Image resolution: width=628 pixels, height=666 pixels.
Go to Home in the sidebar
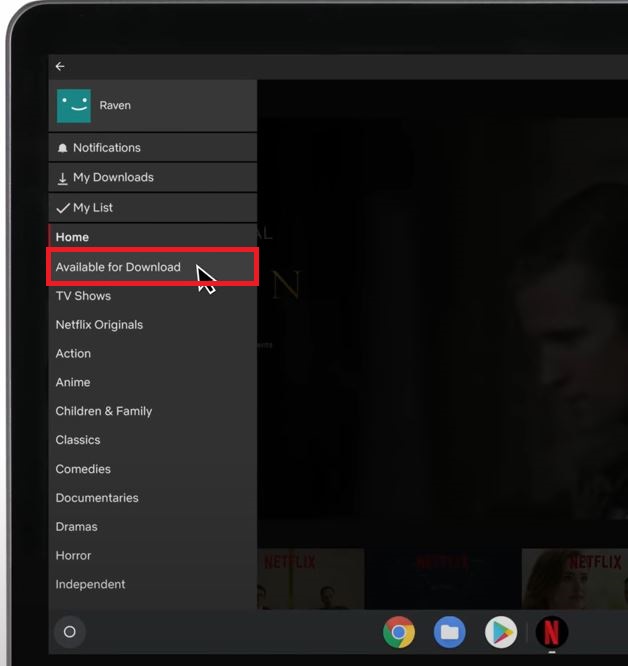pos(153,237)
